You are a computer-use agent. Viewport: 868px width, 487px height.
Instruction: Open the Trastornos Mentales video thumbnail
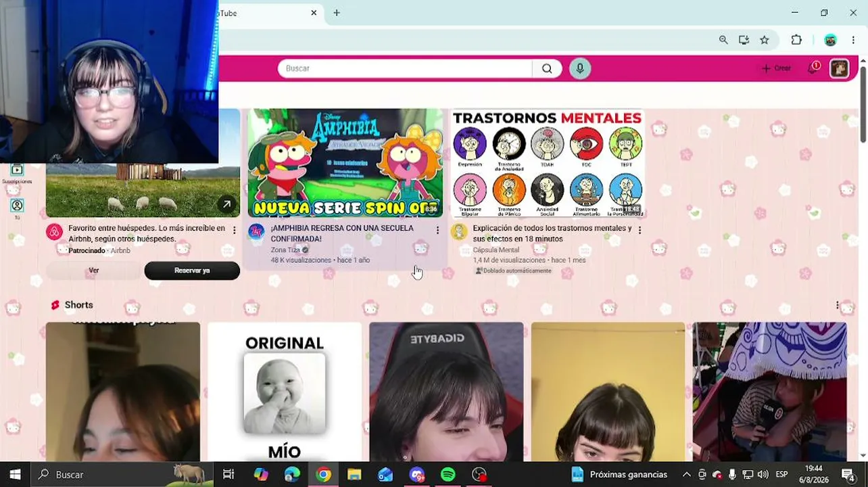coord(548,163)
